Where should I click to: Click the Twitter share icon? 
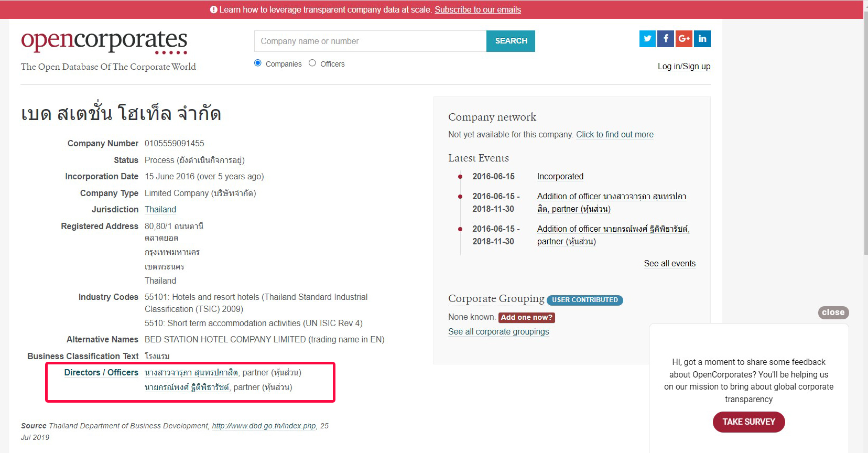pos(647,39)
